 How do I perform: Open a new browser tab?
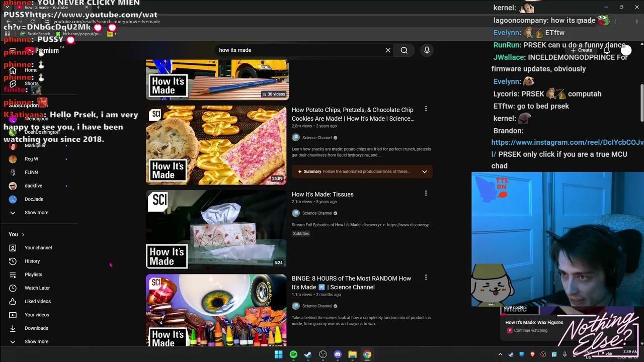[x=98, y=8]
